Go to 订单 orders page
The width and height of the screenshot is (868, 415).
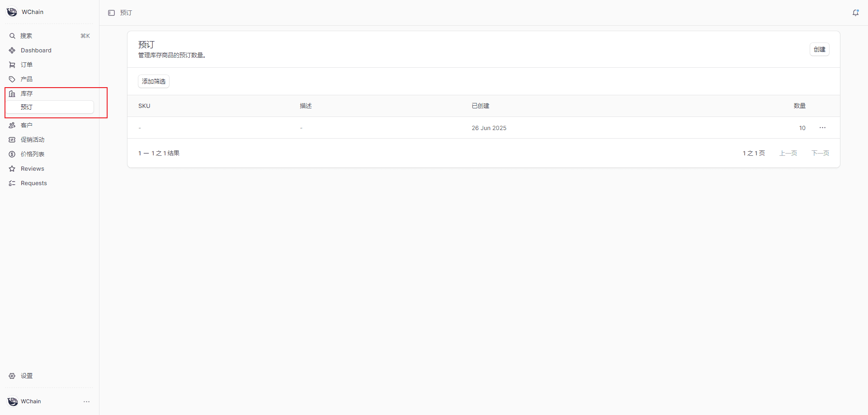point(27,65)
